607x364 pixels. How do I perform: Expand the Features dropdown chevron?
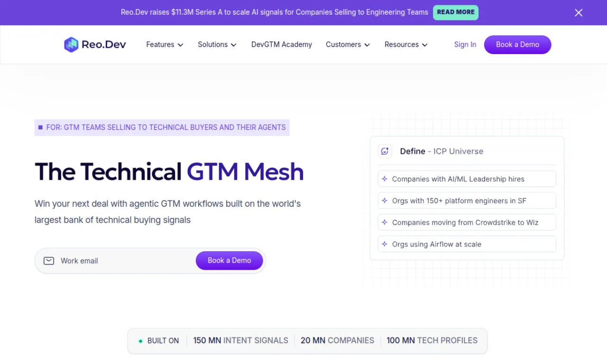[x=180, y=45]
